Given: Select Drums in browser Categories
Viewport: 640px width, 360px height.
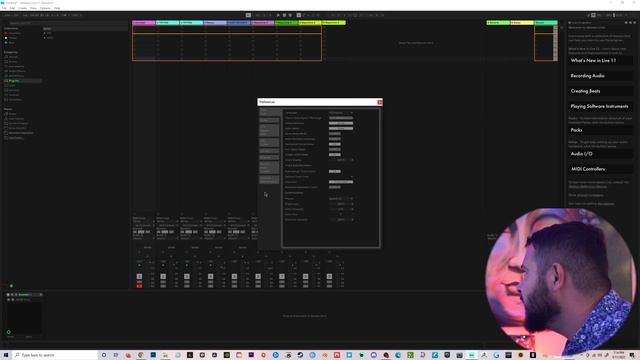Looking at the screenshot, I should coord(13,62).
